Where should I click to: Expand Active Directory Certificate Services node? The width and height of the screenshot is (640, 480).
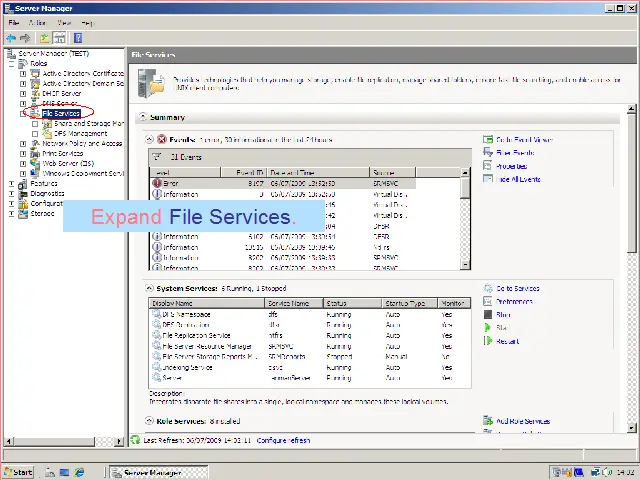point(23,74)
